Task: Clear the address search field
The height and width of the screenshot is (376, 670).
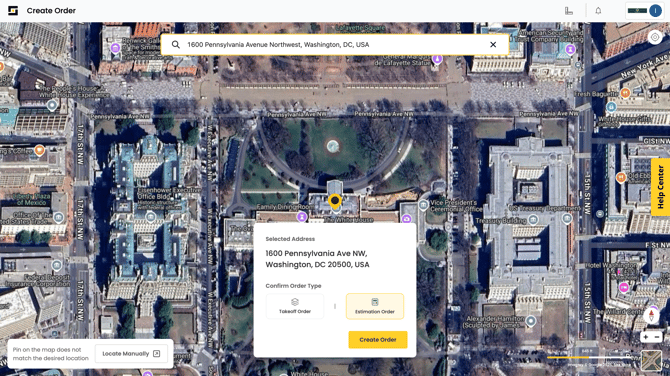Action: pos(493,44)
